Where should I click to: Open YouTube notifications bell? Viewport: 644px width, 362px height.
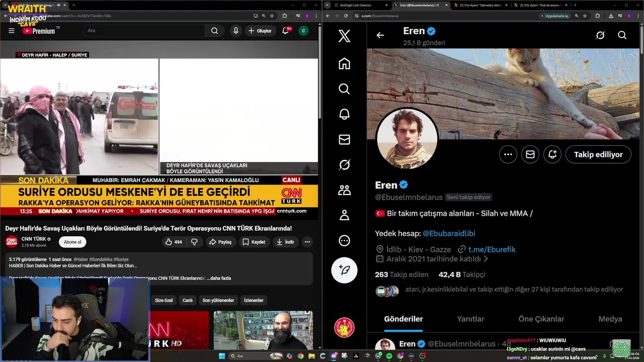[285, 31]
